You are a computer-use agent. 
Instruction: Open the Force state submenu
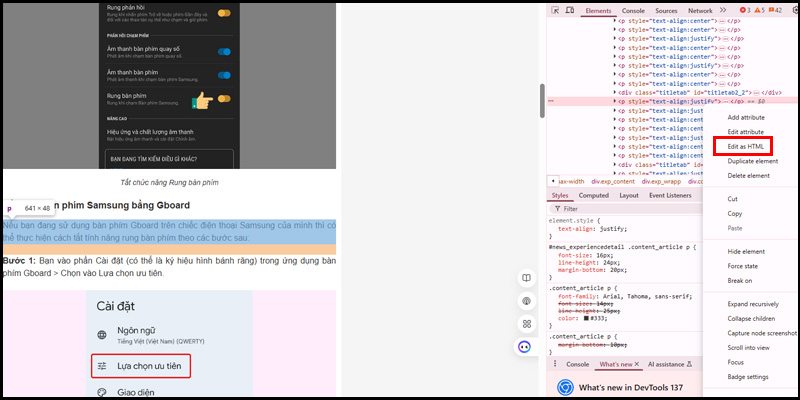[x=742, y=266]
